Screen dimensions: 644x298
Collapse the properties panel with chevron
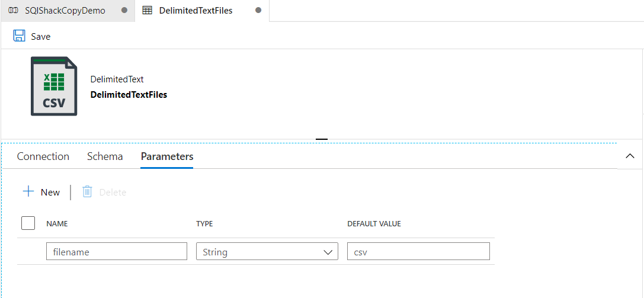630,156
